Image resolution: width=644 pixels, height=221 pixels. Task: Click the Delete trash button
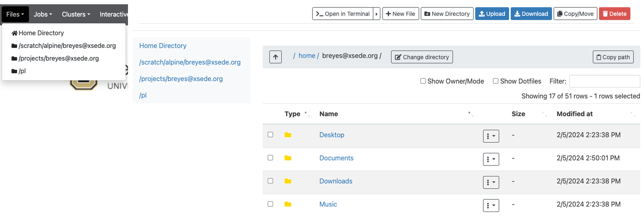click(614, 14)
